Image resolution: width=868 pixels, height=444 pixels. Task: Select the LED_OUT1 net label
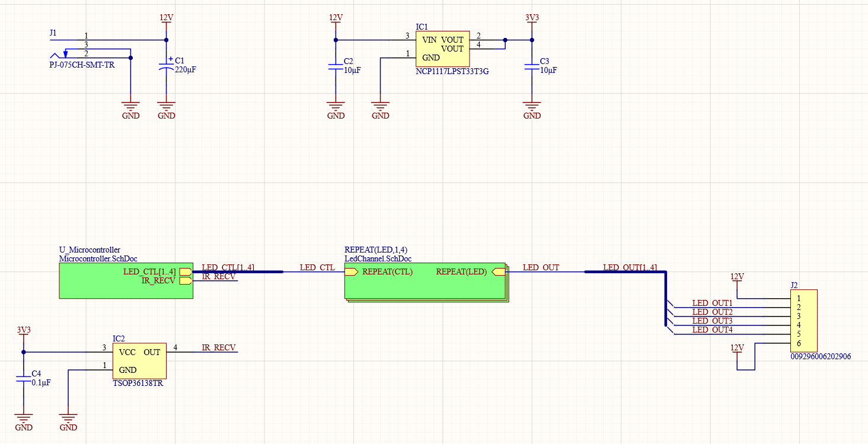tap(713, 303)
